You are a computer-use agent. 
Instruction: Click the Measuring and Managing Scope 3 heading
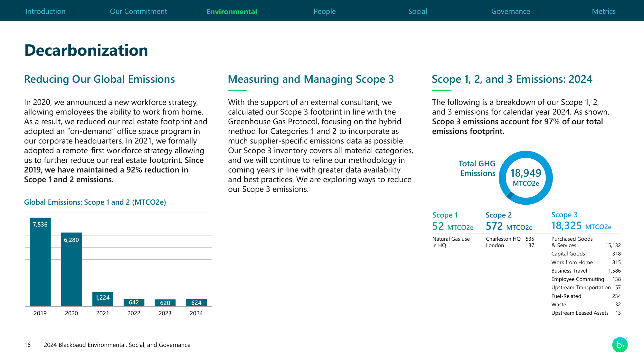pos(311,79)
